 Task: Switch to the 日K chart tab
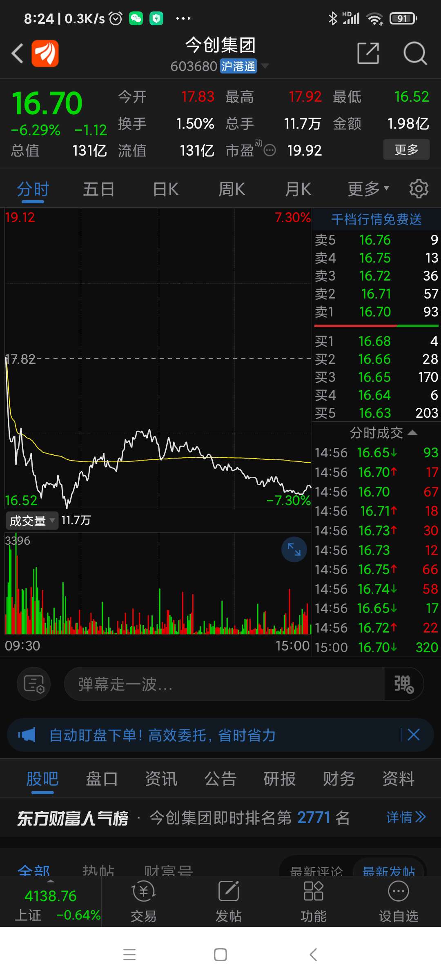click(x=166, y=189)
